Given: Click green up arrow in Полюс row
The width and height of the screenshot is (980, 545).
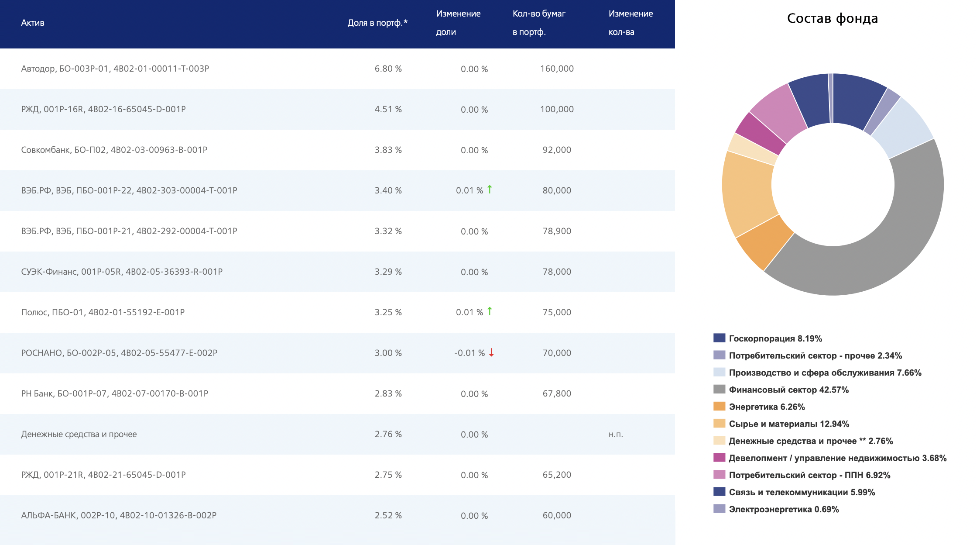Looking at the screenshot, I should 490,311.
